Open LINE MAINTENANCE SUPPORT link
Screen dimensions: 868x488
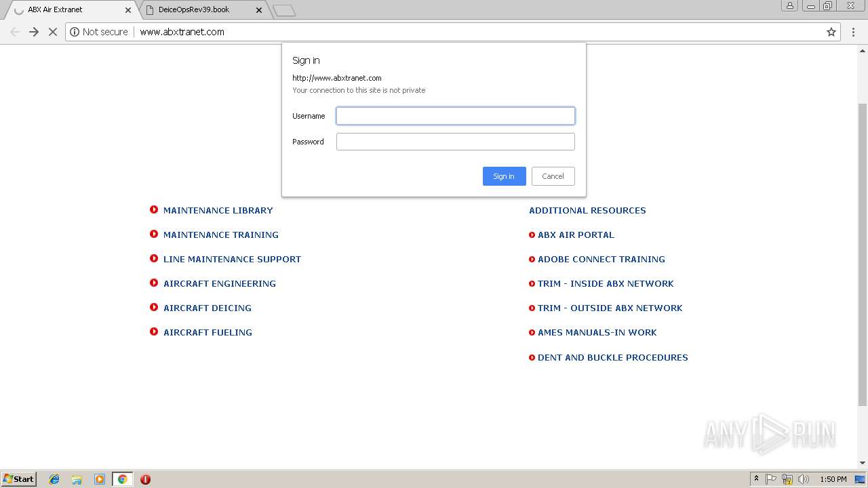tap(232, 260)
